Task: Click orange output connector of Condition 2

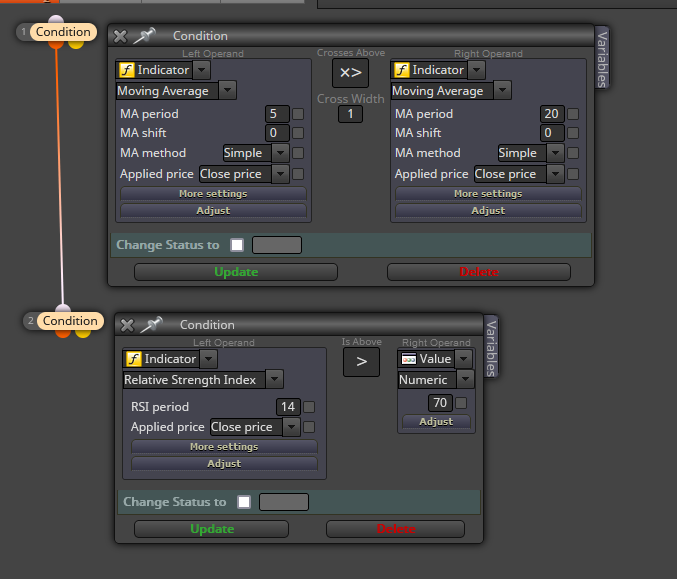Action: click(x=63, y=333)
